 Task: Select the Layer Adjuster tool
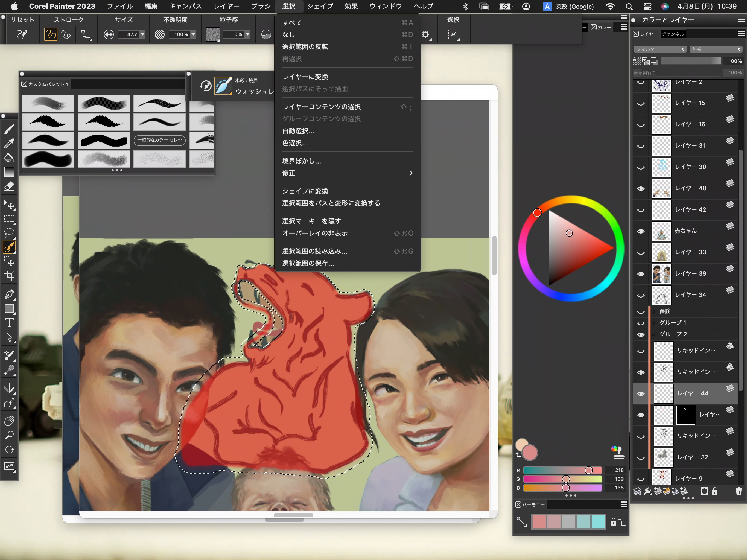(x=9, y=205)
